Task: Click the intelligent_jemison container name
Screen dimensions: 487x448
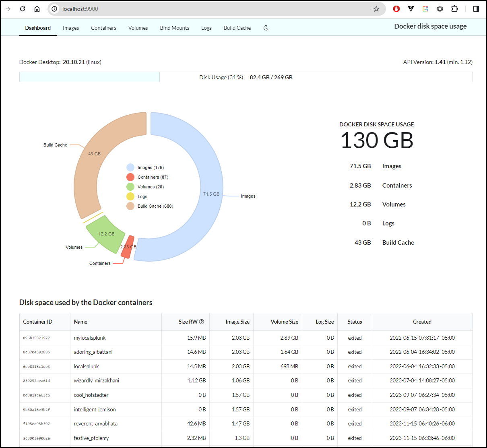Action: coord(95,409)
